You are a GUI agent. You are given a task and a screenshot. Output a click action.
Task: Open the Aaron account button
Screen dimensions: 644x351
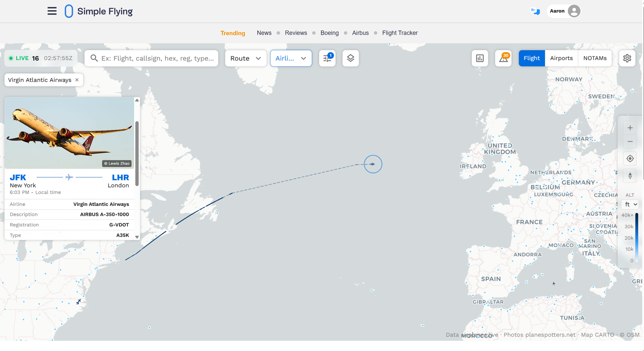(x=564, y=11)
